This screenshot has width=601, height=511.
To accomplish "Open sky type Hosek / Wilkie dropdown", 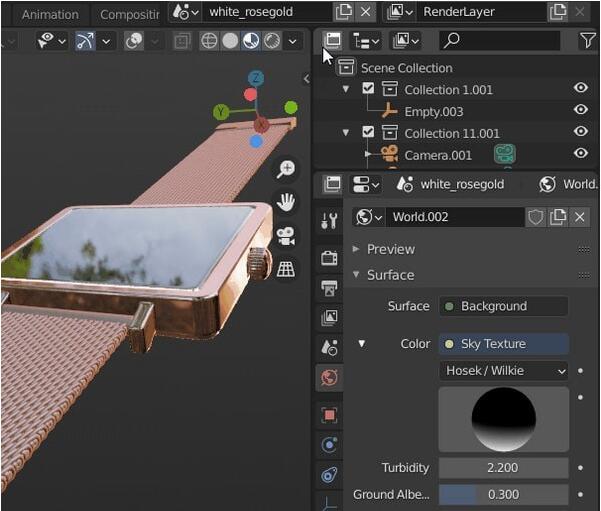I will (503, 370).
